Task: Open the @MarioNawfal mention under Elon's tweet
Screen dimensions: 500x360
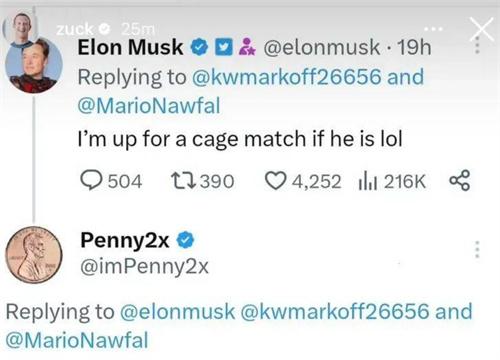Action: click(149, 106)
